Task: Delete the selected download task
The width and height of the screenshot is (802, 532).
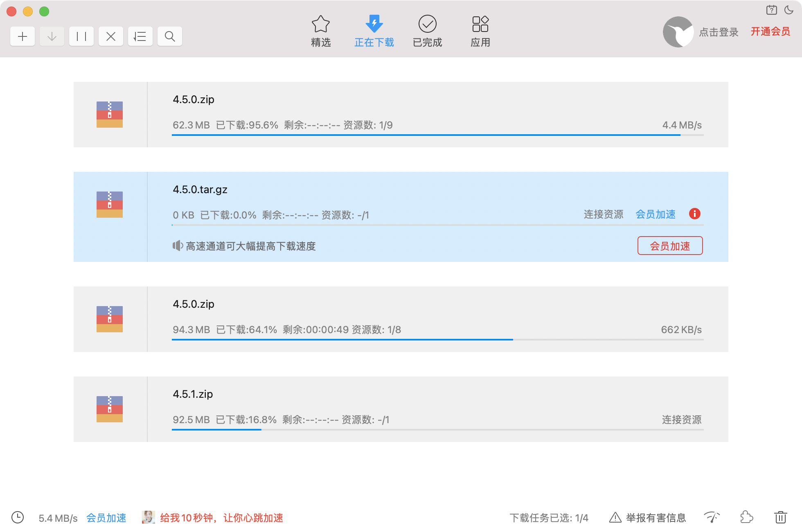Action: click(x=111, y=36)
